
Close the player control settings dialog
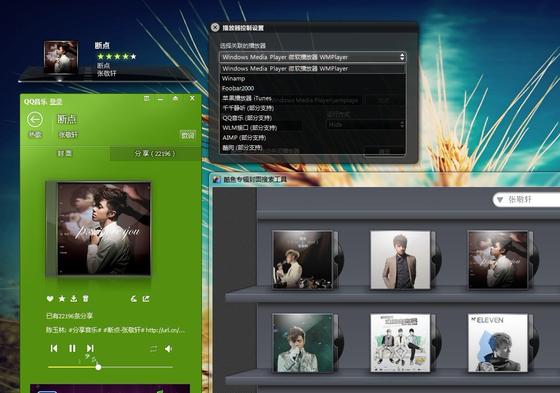coord(215,27)
